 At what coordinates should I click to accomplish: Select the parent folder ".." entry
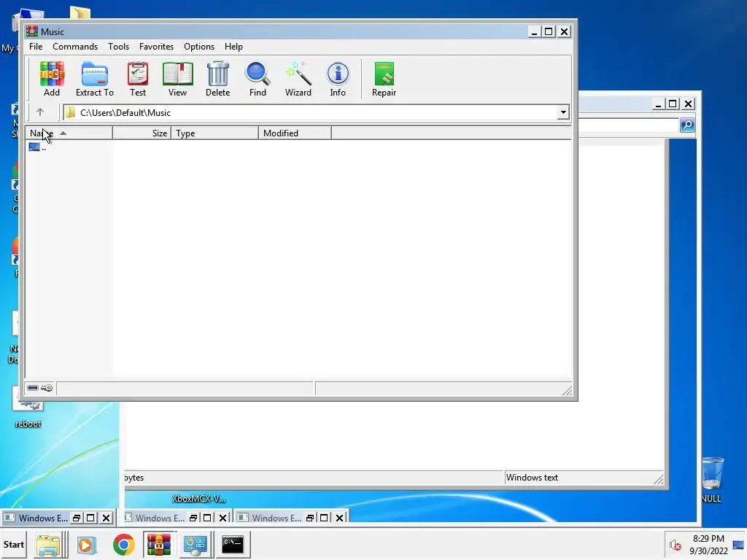point(37,147)
